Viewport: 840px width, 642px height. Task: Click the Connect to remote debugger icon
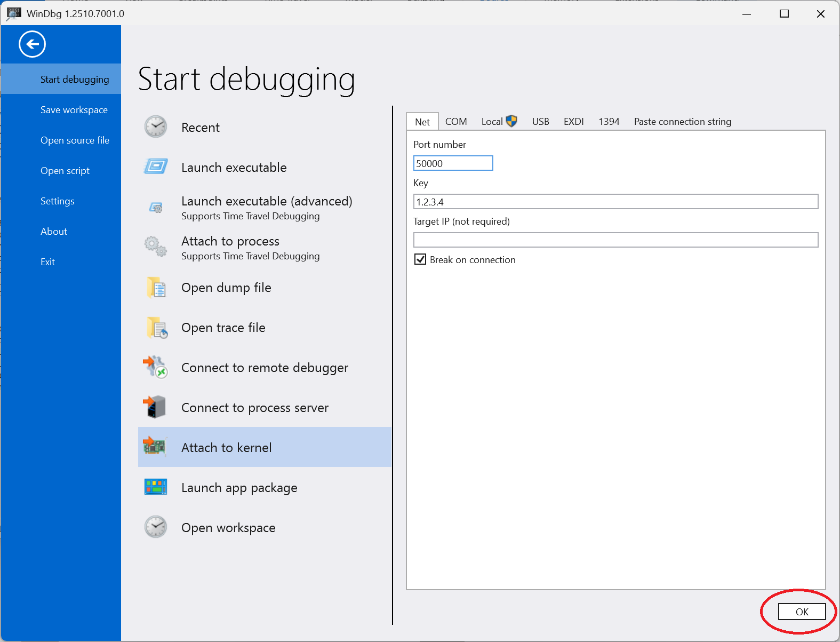(155, 367)
